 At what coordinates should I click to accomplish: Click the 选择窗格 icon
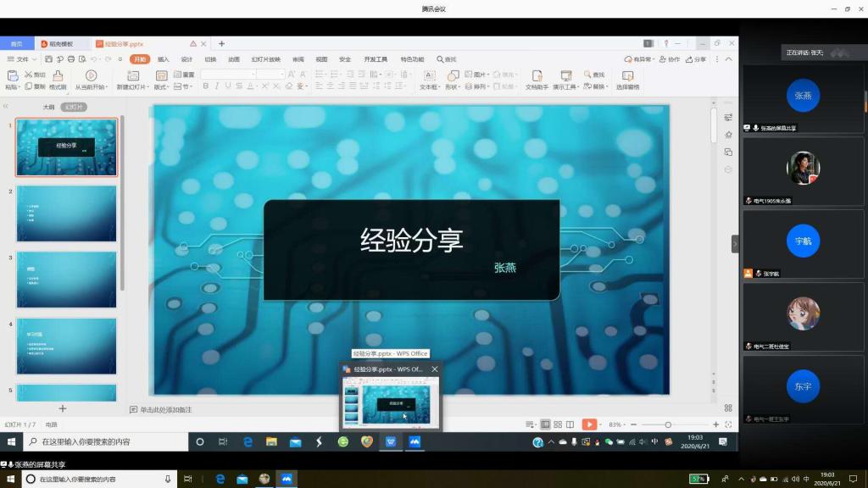pyautogui.click(x=627, y=76)
